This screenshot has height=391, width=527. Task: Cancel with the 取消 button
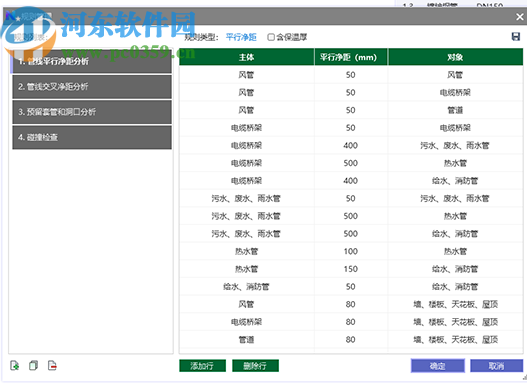coord(496,366)
